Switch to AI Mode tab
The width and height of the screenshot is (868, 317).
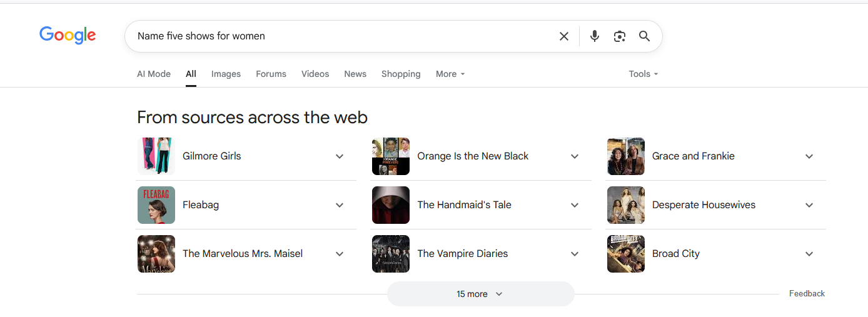click(x=154, y=74)
